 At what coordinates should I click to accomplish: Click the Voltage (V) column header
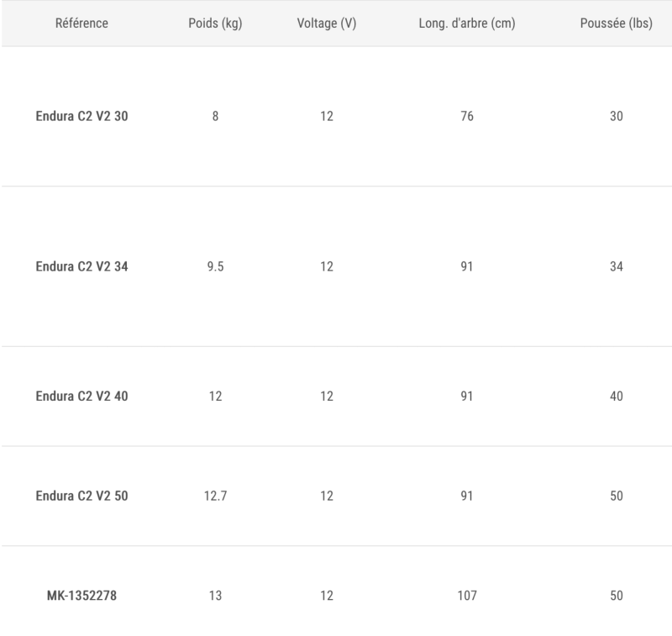327,24
